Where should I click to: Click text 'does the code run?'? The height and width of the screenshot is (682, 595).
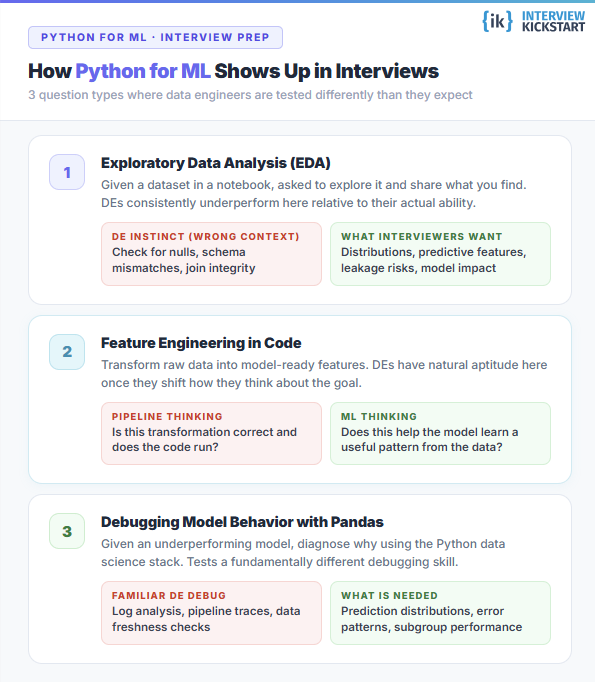click(165, 447)
